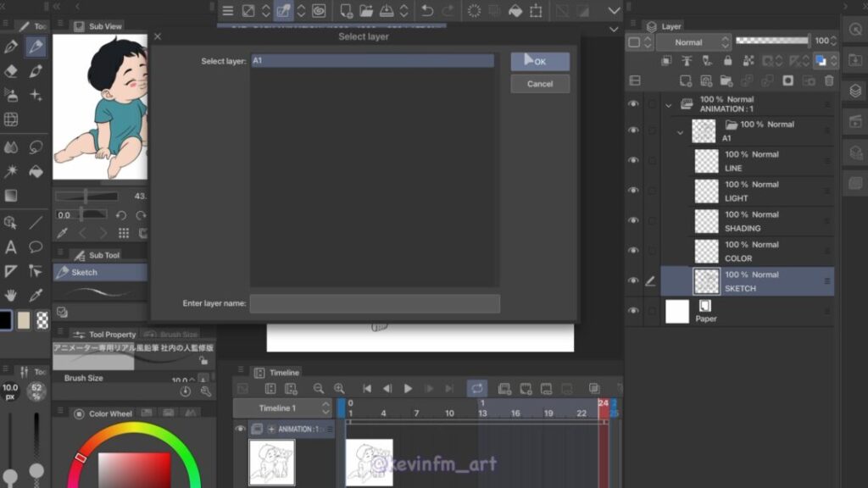
Task: Click the zoom in timeline magnifier
Action: [x=339, y=388]
